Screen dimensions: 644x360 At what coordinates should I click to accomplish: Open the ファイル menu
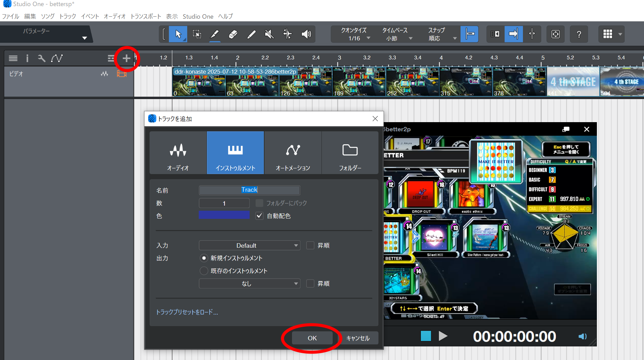11,16
